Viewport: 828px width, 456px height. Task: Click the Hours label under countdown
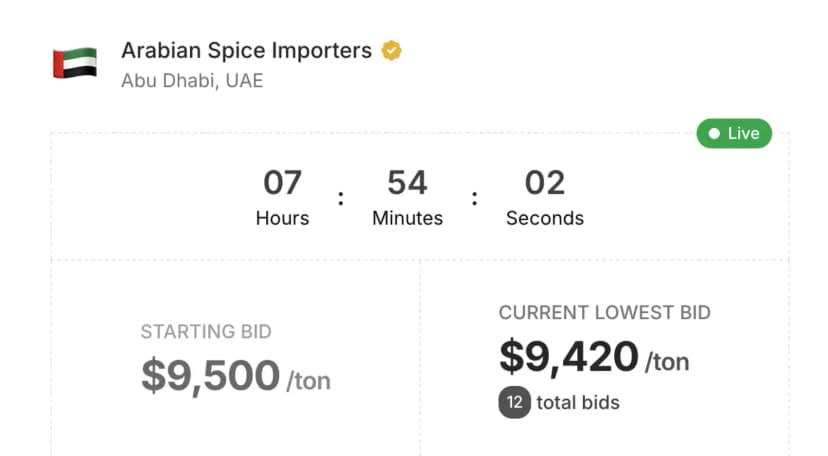(282, 218)
